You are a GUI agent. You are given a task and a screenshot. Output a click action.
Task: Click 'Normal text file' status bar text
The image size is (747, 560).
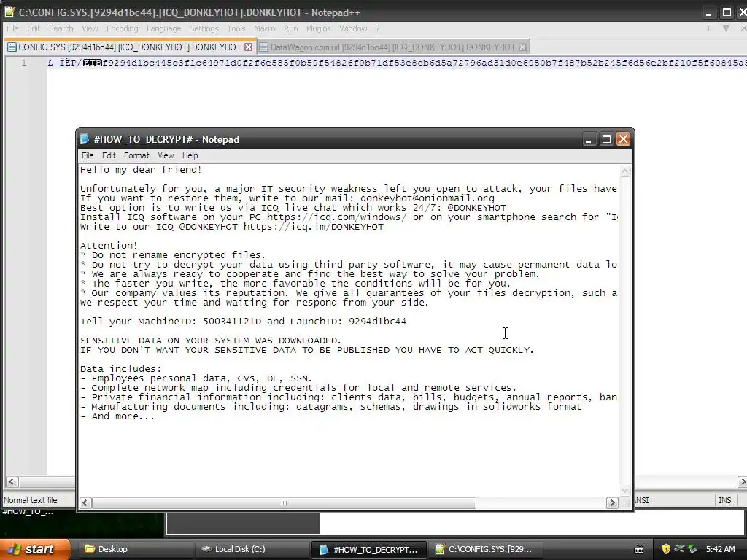coord(31,500)
